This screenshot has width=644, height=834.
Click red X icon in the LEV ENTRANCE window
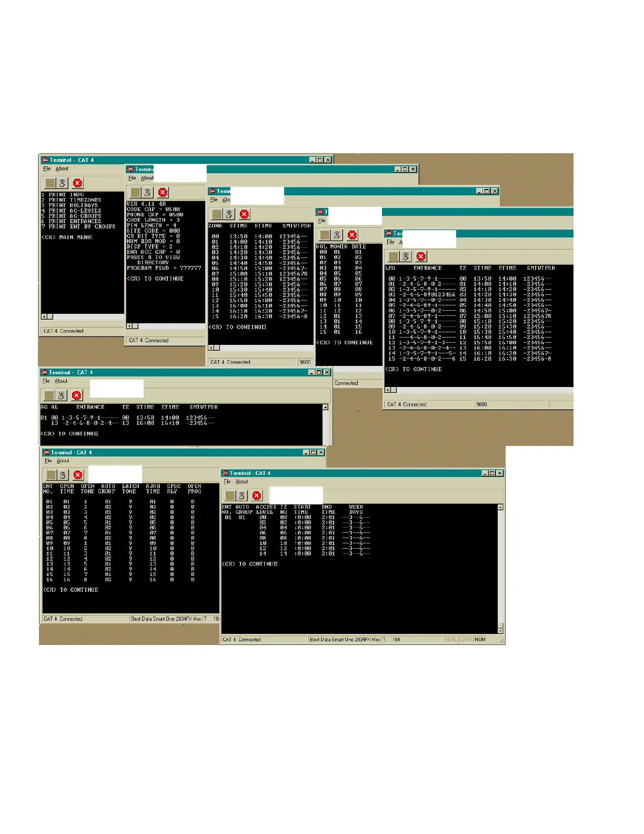pyautogui.click(x=421, y=256)
